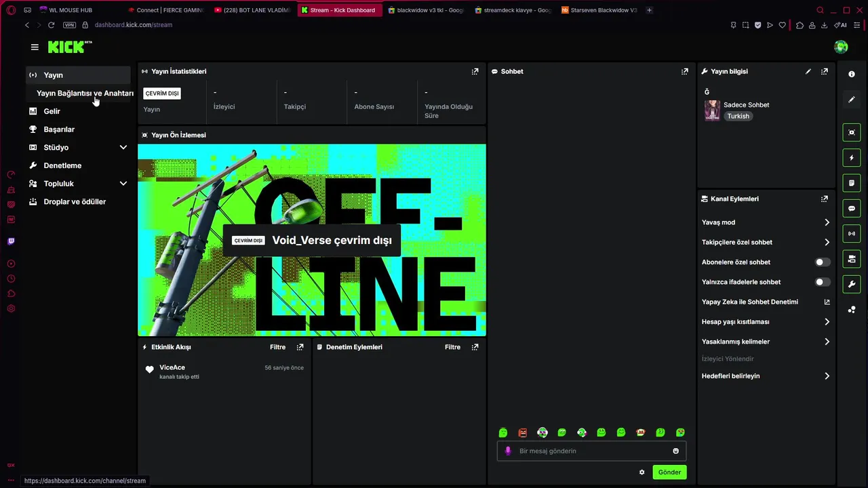Toggle the chat bubble widget icon in right sidebar

852,208
